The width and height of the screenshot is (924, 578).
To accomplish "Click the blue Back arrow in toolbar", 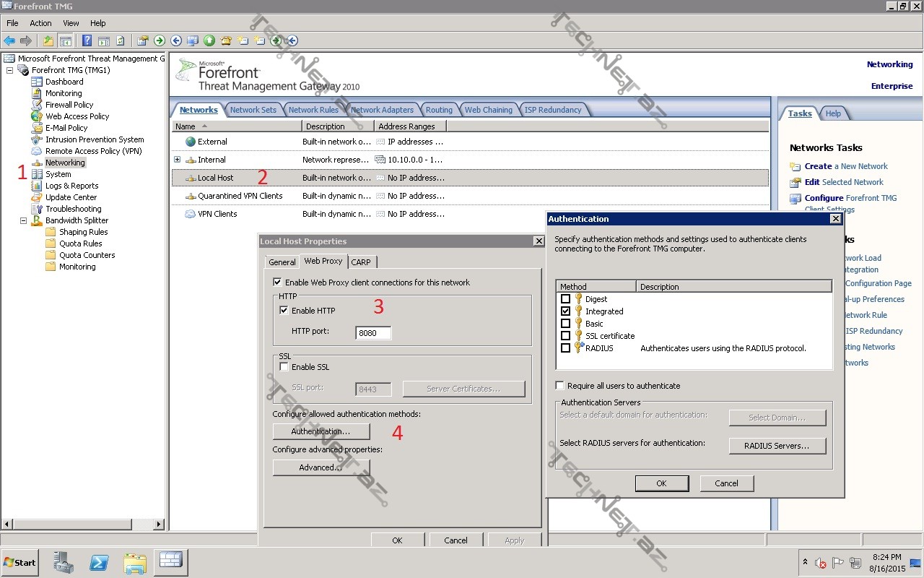I will (x=9, y=40).
